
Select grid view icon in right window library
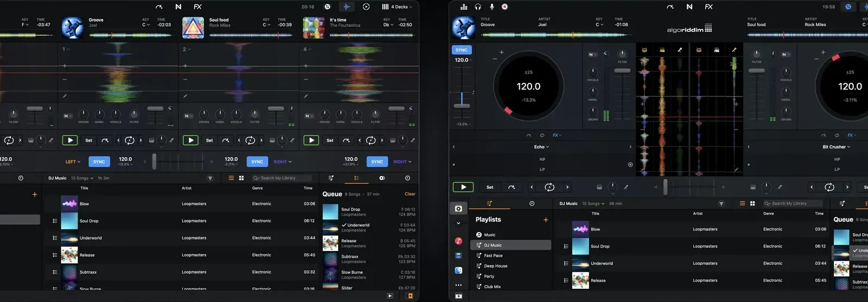point(752,203)
